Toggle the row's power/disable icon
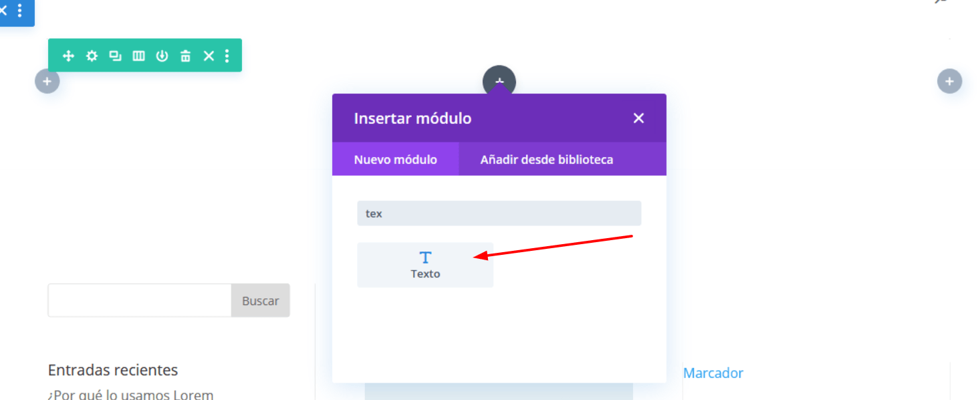Screen dimensions: 980x400 click(162, 56)
